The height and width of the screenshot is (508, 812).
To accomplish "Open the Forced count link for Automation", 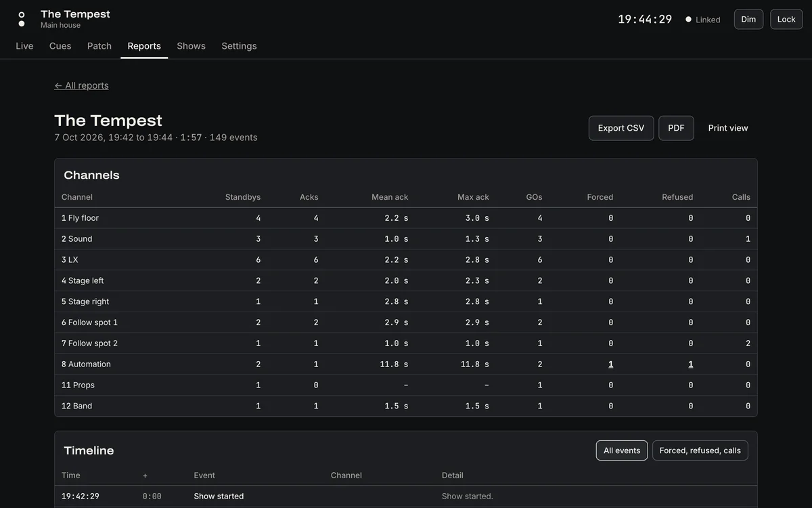I will point(610,364).
